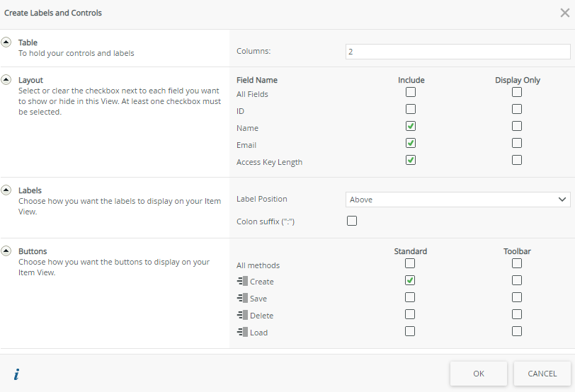The image size is (575, 392).
Task: Check Display Only for Email field
Action: click(517, 143)
